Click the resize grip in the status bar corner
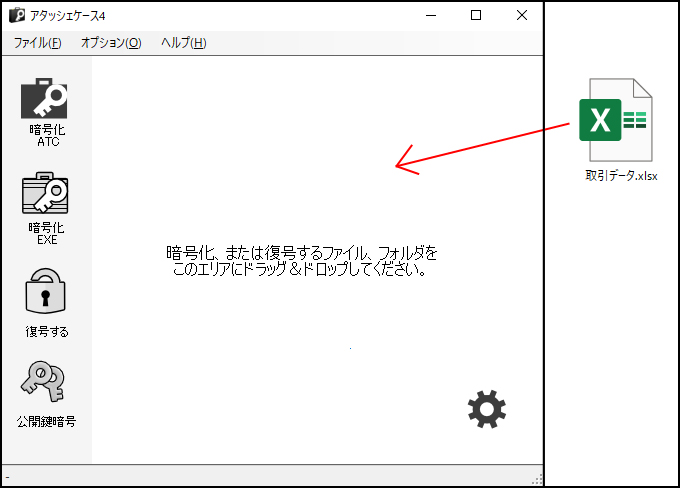 (537, 478)
